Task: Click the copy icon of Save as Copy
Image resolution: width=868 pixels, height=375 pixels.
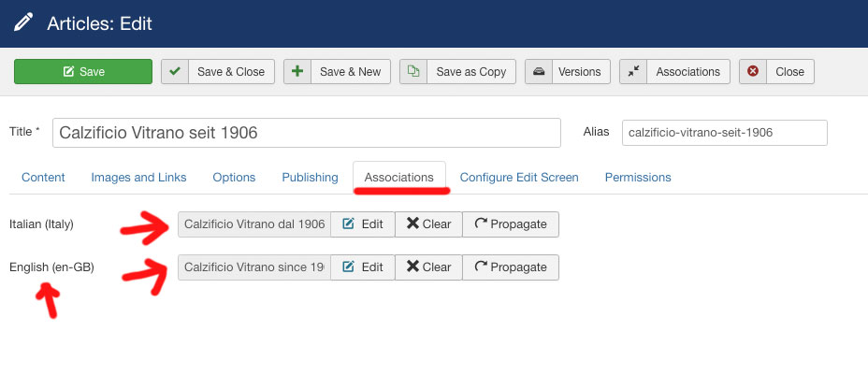Action: [x=413, y=72]
